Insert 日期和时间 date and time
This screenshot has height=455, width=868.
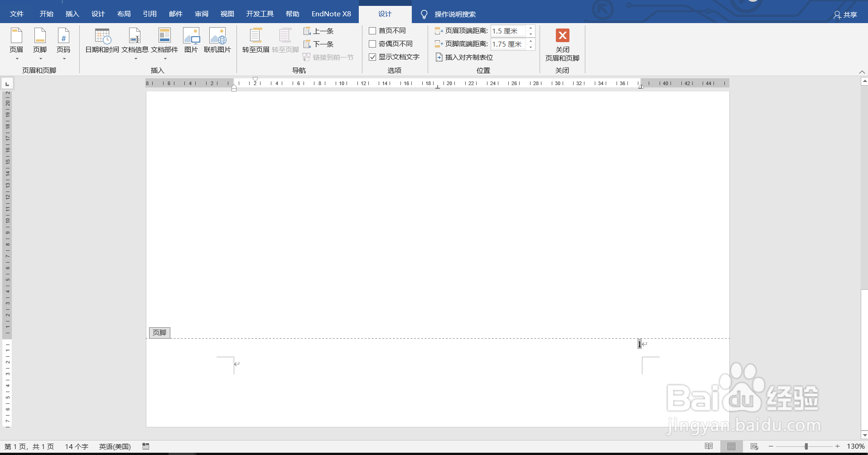click(x=102, y=41)
